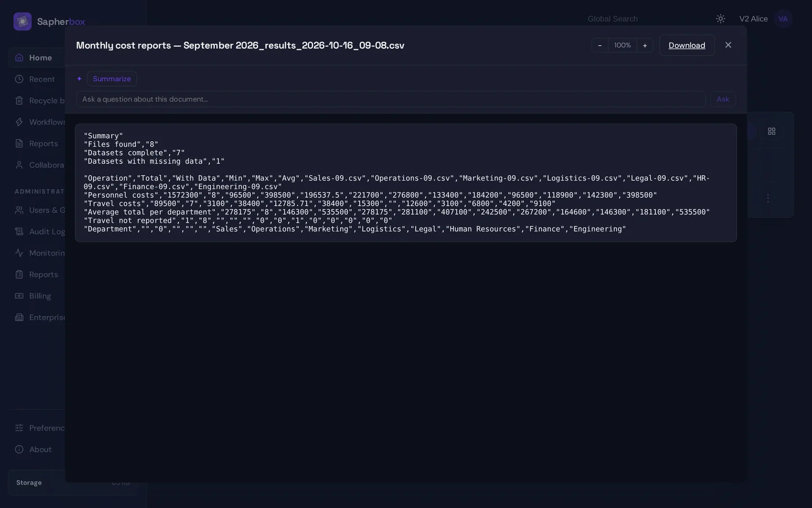The image size is (812, 508).
Task: Zoom out with the minus button
Action: point(600,45)
